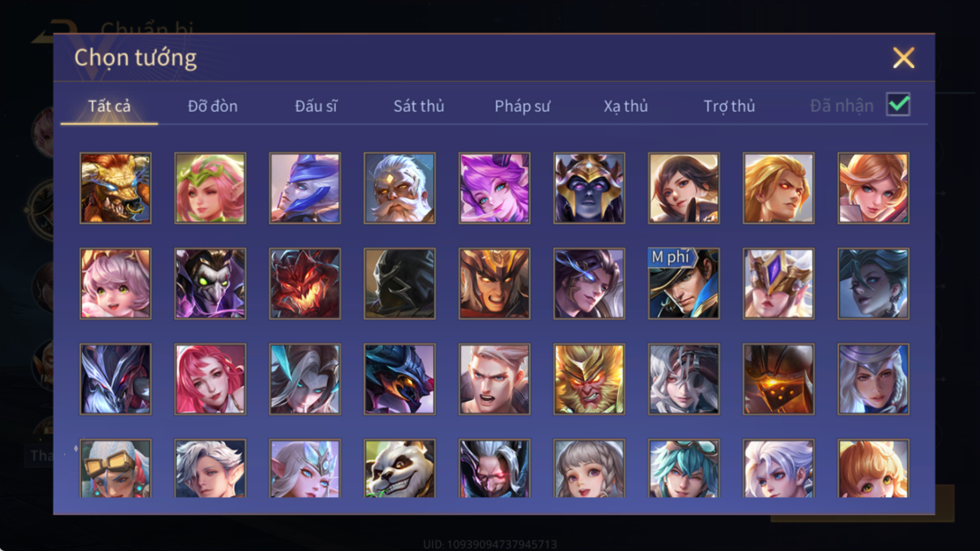Close the Chọn tướng dialog
980x551 pixels.
click(x=903, y=58)
